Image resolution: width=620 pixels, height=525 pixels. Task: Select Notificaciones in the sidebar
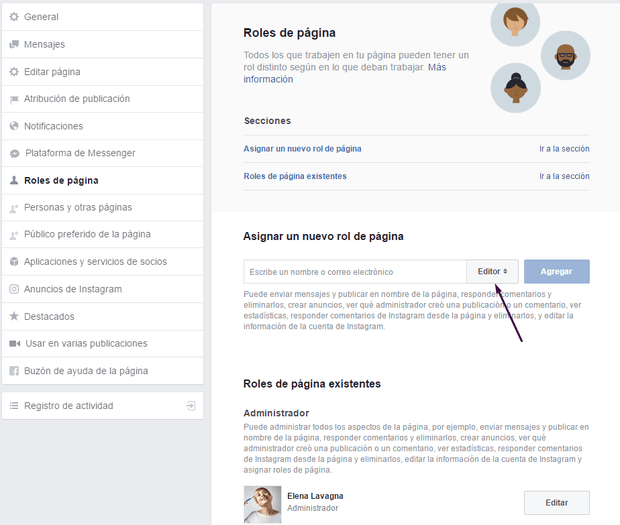point(102,126)
